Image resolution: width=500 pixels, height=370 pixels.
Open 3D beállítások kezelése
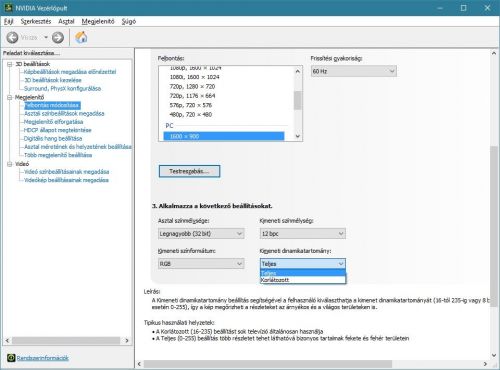tap(53, 80)
